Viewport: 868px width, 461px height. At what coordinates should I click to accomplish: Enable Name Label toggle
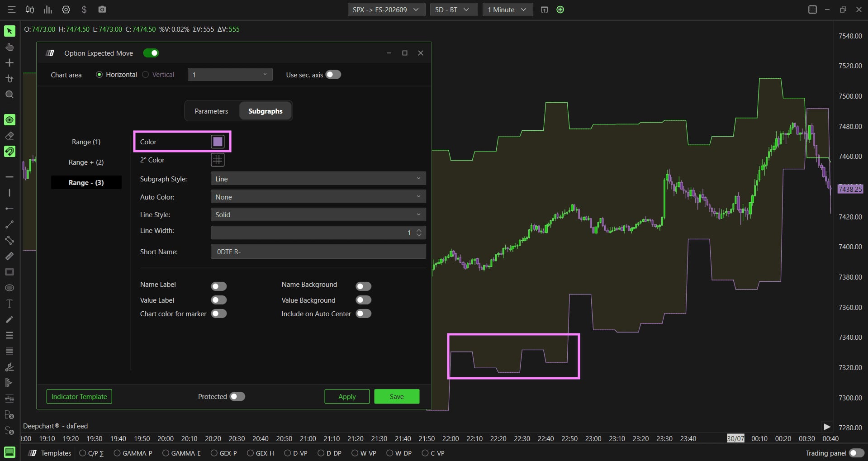pos(219,286)
